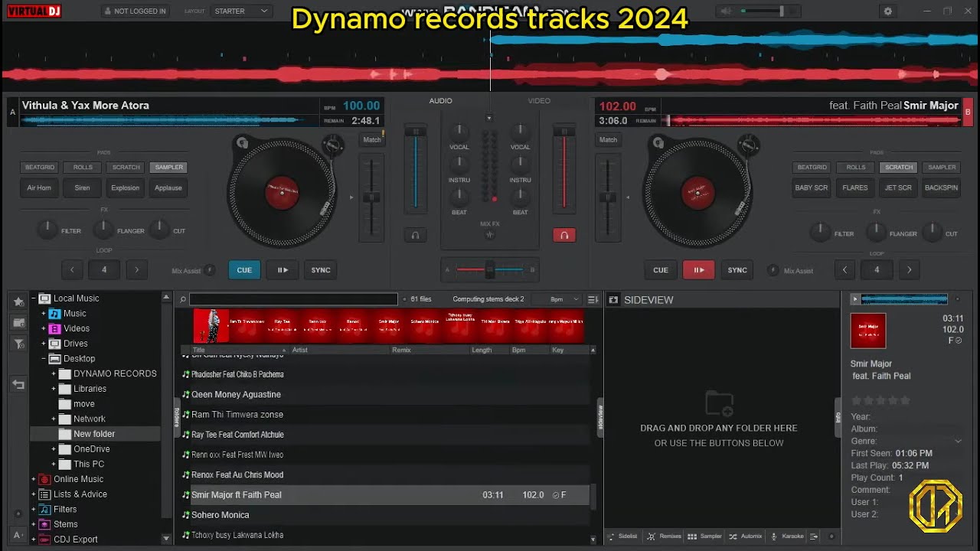Toggle the left deck SAMPLER pad mode
Screen dimensions: 980x551
[x=168, y=167]
